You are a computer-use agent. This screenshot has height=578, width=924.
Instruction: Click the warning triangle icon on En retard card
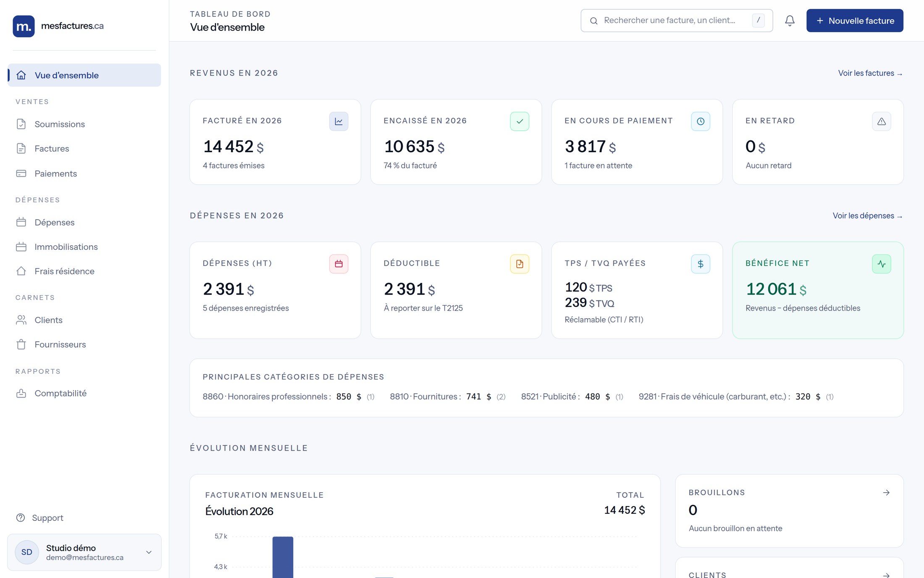coord(882,121)
